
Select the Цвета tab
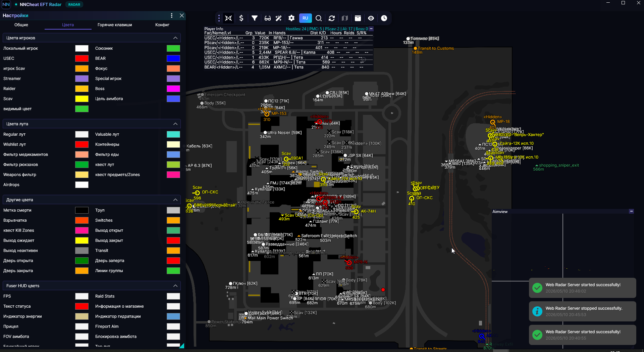[68, 25]
